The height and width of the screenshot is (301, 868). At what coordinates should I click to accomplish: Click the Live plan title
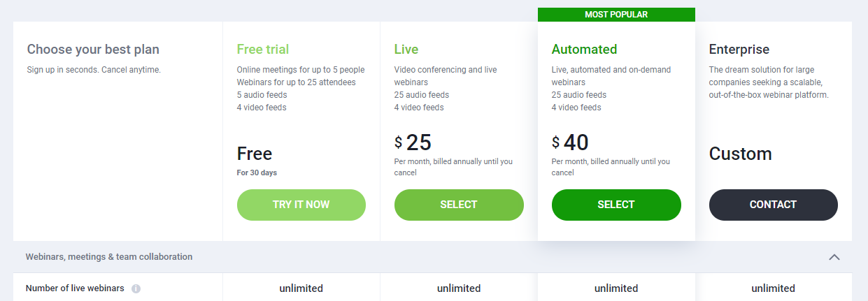(406, 50)
